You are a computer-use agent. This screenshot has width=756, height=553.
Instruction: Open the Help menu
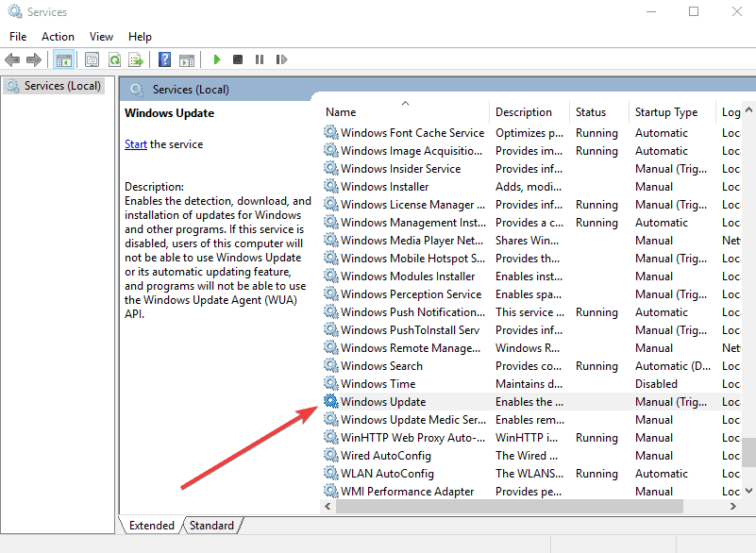(x=140, y=37)
